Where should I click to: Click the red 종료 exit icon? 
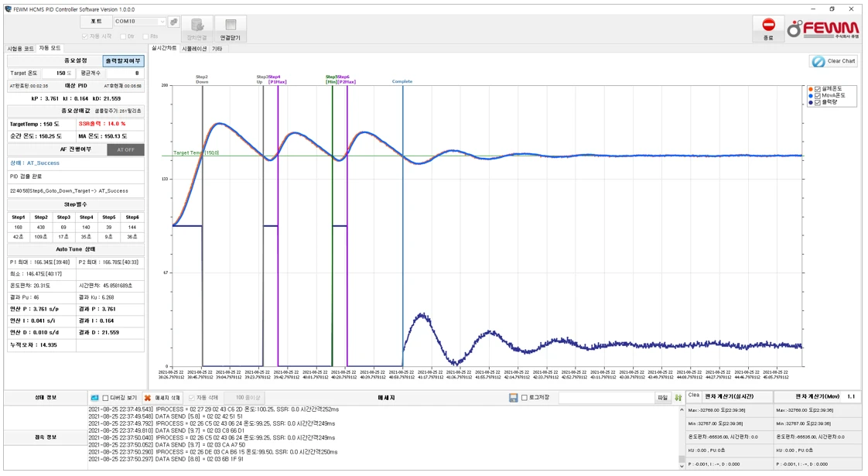click(x=768, y=29)
